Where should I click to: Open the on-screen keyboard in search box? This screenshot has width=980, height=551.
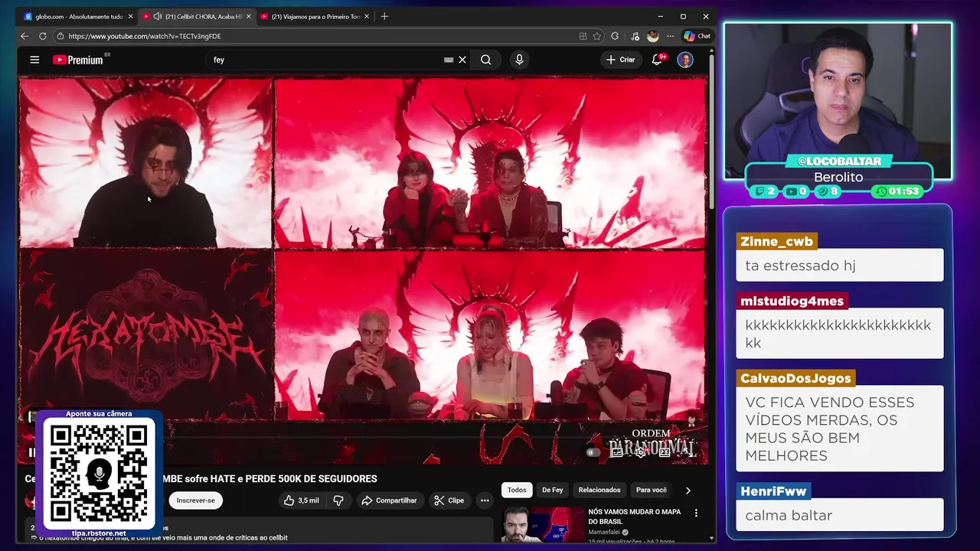pyautogui.click(x=449, y=60)
